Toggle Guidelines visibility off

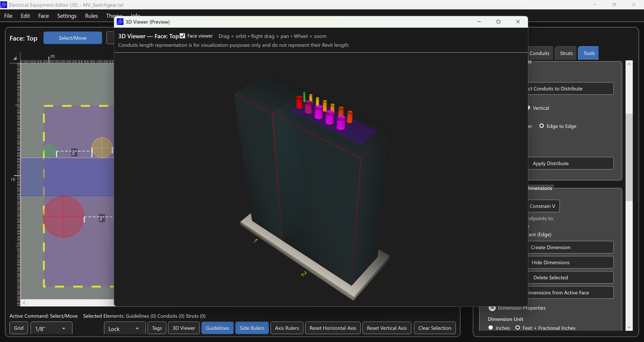[x=217, y=328]
